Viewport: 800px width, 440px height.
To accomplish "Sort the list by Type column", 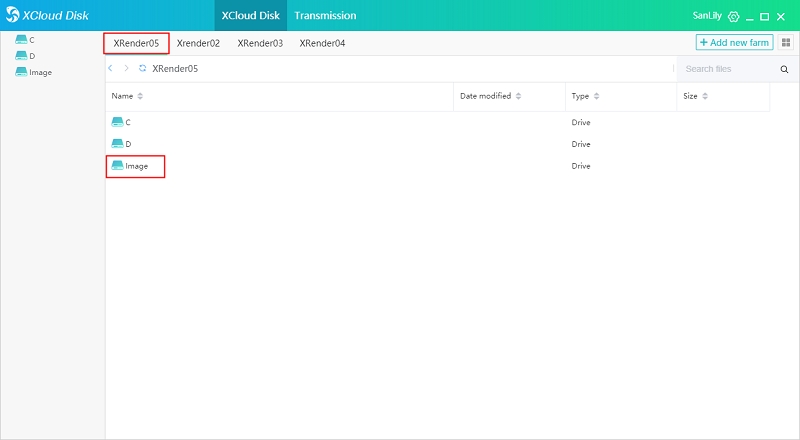I will tap(596, 96).
